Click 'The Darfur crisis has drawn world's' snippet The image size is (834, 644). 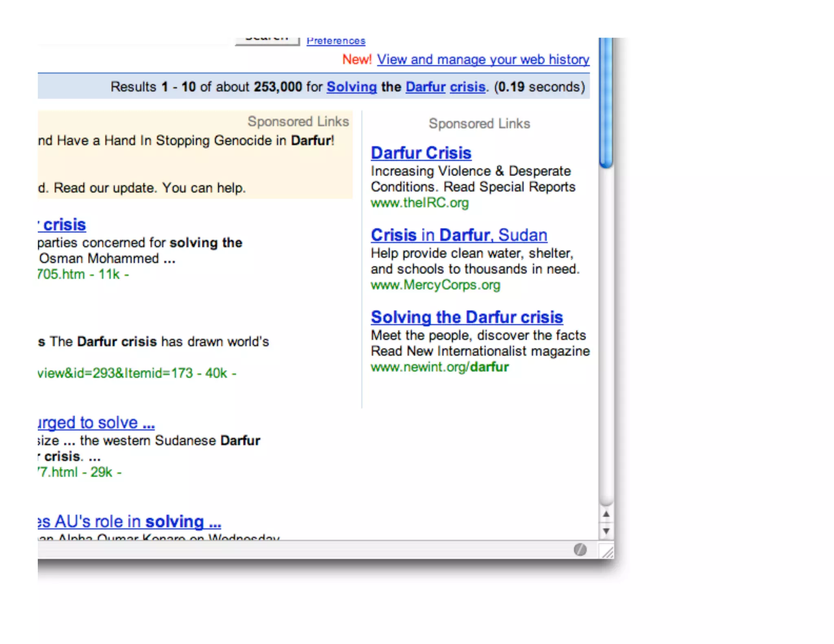coord(159,342)
